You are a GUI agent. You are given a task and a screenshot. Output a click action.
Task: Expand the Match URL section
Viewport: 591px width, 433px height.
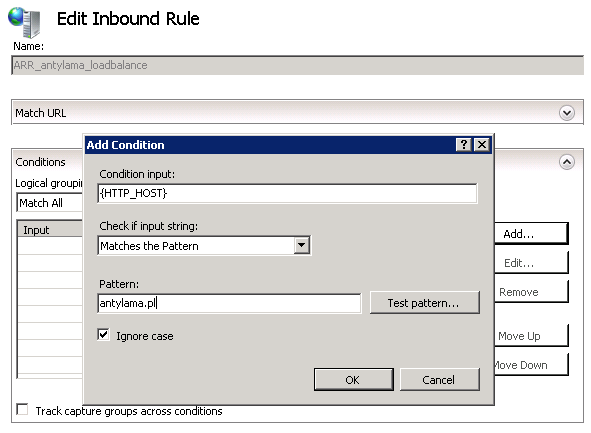567,113
